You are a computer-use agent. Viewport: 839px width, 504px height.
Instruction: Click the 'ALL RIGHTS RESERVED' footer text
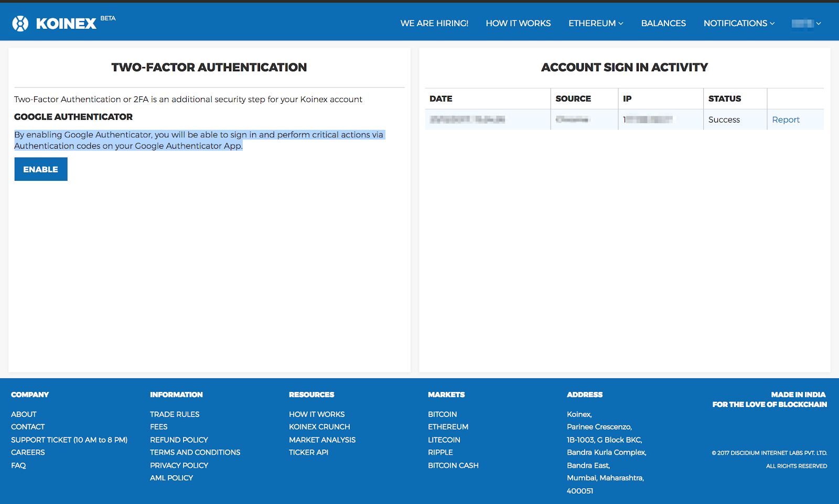click(x=797, y=466)
